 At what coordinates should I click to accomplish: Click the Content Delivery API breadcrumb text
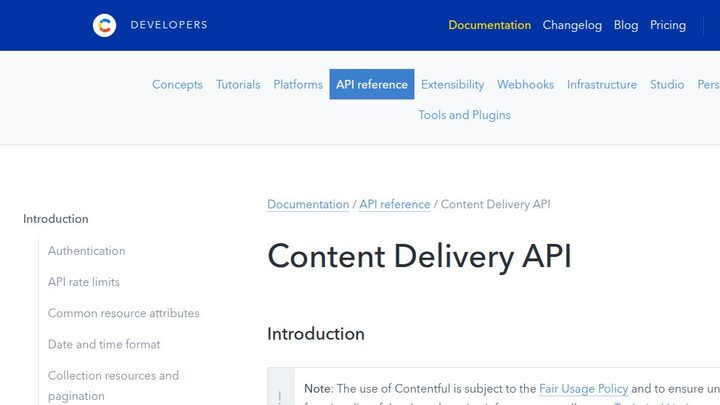coord(495,204)
